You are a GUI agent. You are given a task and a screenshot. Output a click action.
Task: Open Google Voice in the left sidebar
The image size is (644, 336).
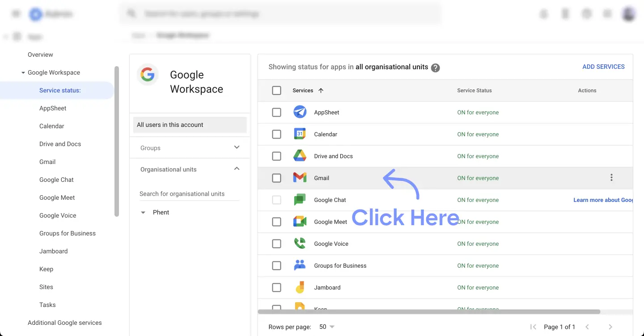click(x=58, y=215)
